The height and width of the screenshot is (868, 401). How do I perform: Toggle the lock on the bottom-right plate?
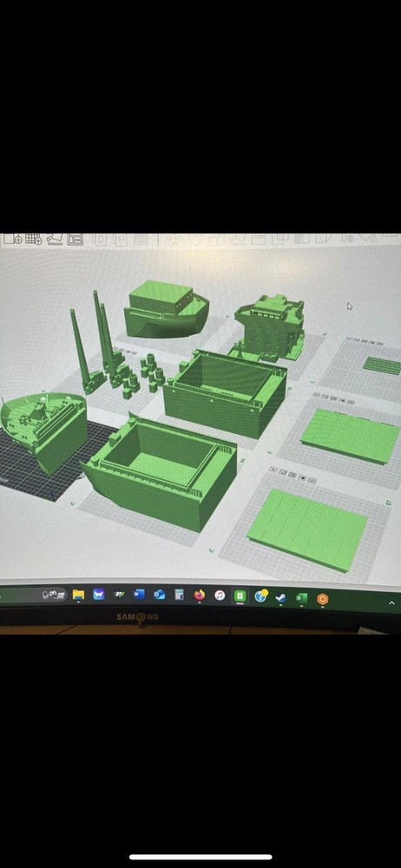click(302, 477)
